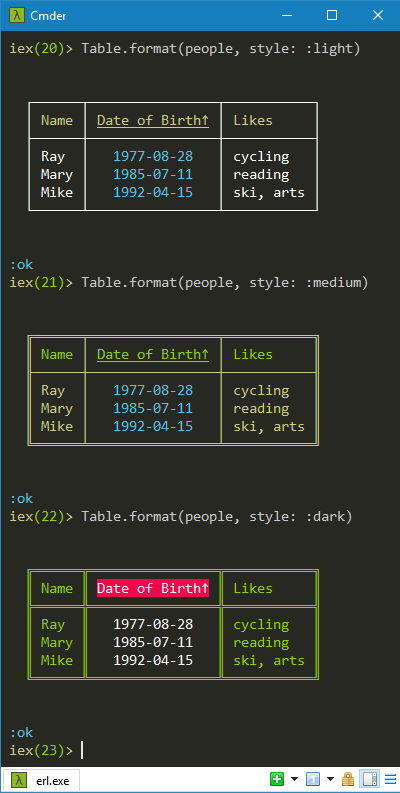Image resolution: width=400 pixels, height=793 pixels.
Task: Click the ':ok' result above iex(23)
Action: click(x=21, y=733)
